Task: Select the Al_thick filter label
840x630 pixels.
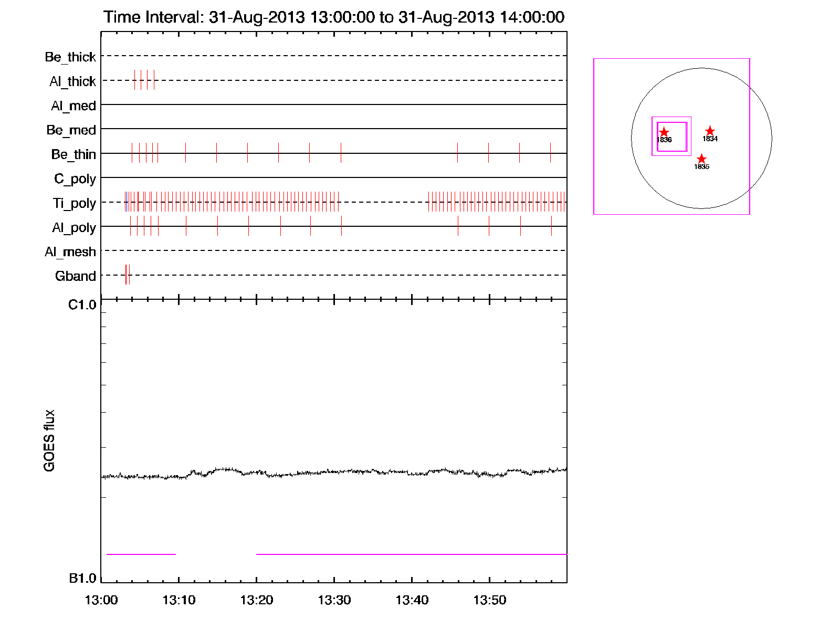Action: [72, 81]
